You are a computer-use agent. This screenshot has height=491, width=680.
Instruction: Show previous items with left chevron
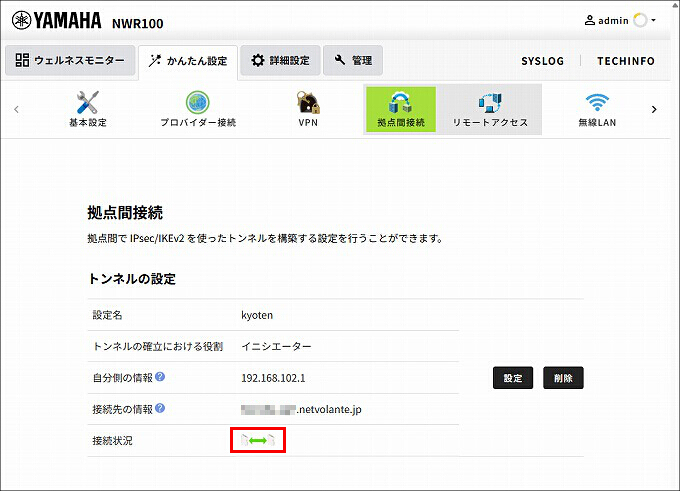(x=16, y=109)
